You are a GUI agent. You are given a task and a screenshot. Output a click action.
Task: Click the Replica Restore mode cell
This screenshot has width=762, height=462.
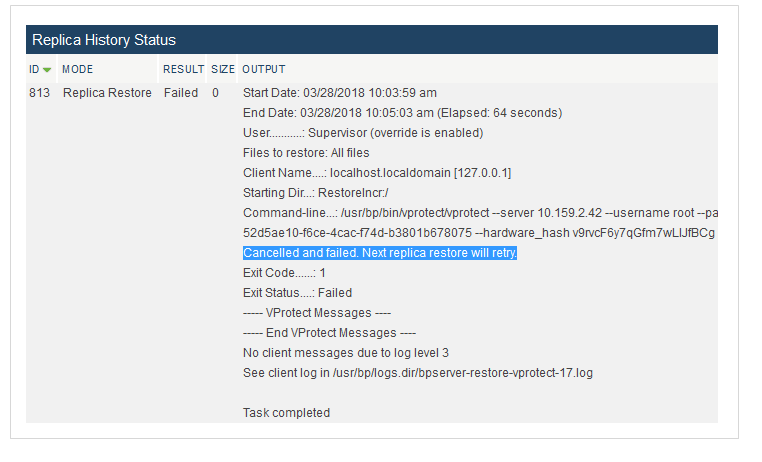tap(107, 93)
